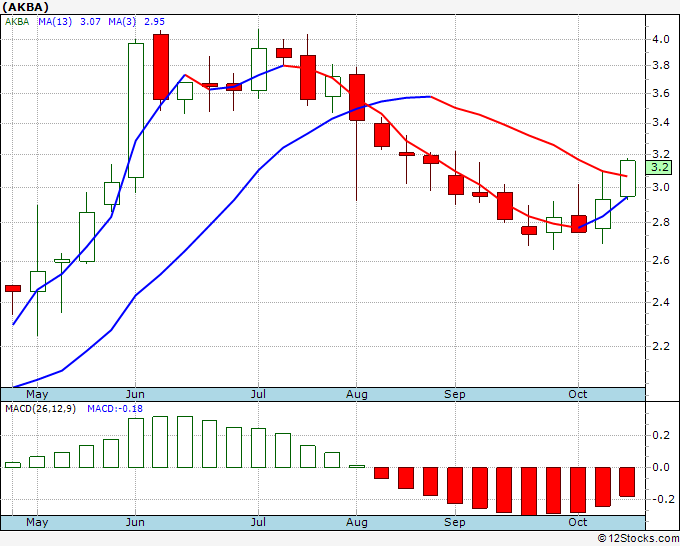Click the highlighted current price 3.2 label
This screenshot has width=680, height=546.
click(x=658, y=167)
